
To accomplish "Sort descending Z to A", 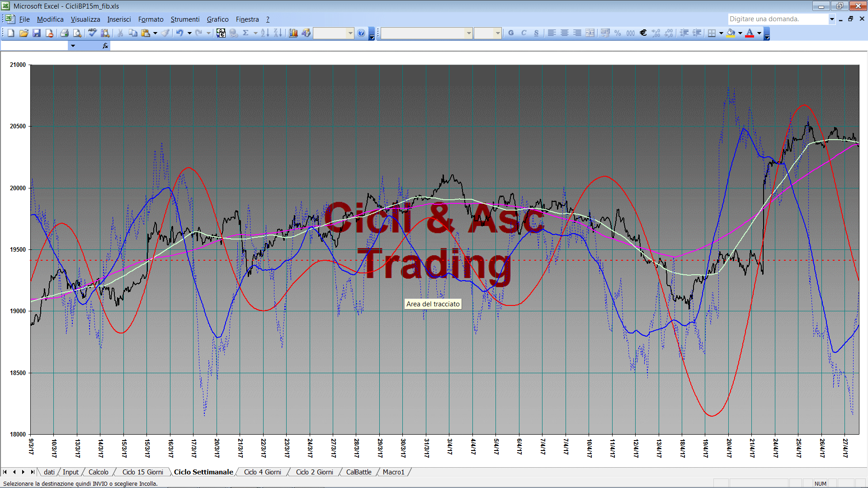I will coord(278,33).
